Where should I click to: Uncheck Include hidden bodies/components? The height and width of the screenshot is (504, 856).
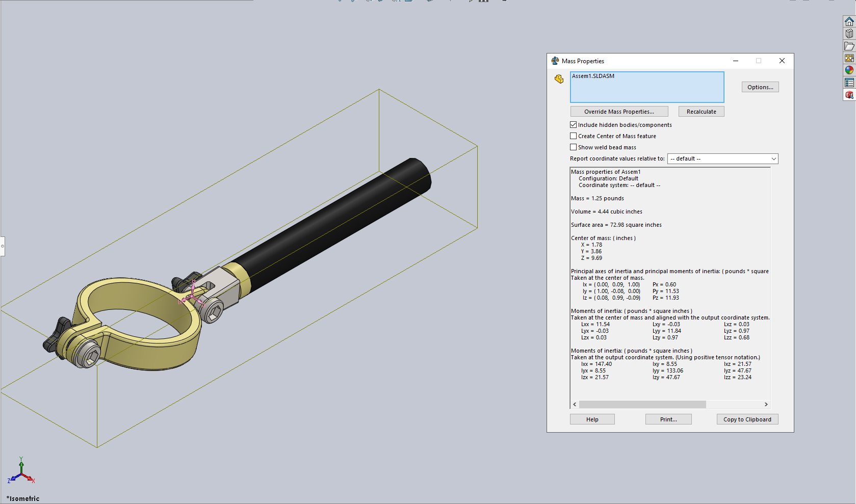tap(574, 125)
